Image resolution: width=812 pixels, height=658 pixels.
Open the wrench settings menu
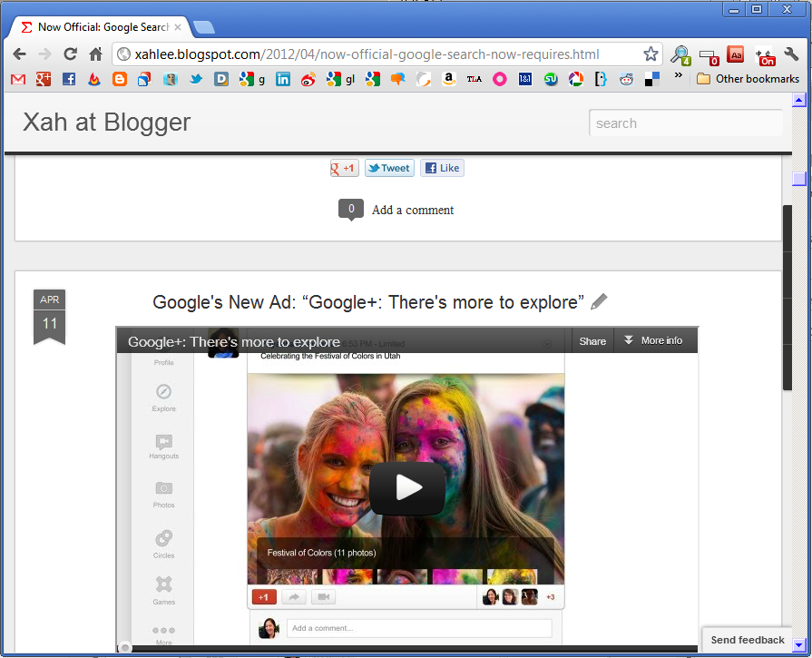(791, 54)
